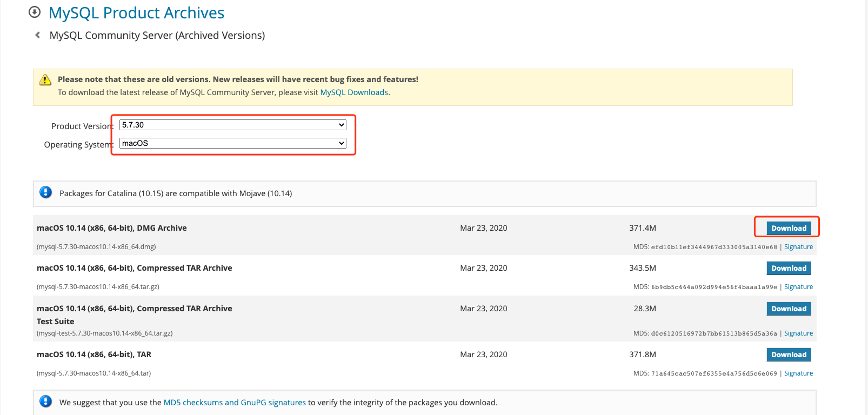Open Signature link for Test Suite archive
868x415 pixels.
(798, 333)
